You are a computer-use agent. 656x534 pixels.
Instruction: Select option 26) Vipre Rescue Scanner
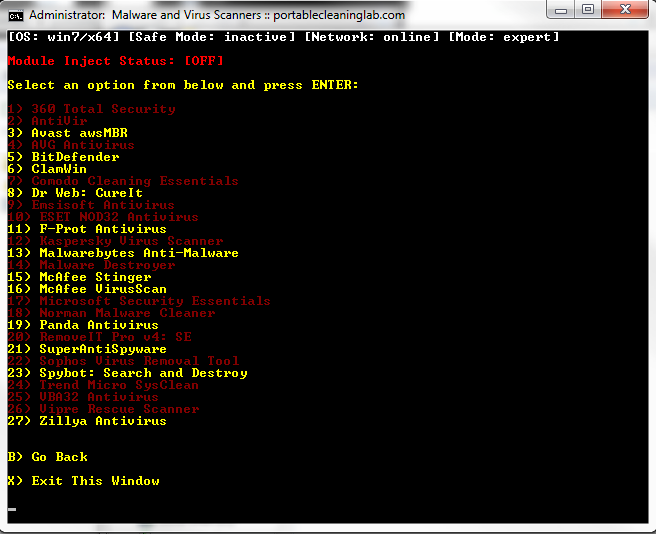(x=103, y=409)
